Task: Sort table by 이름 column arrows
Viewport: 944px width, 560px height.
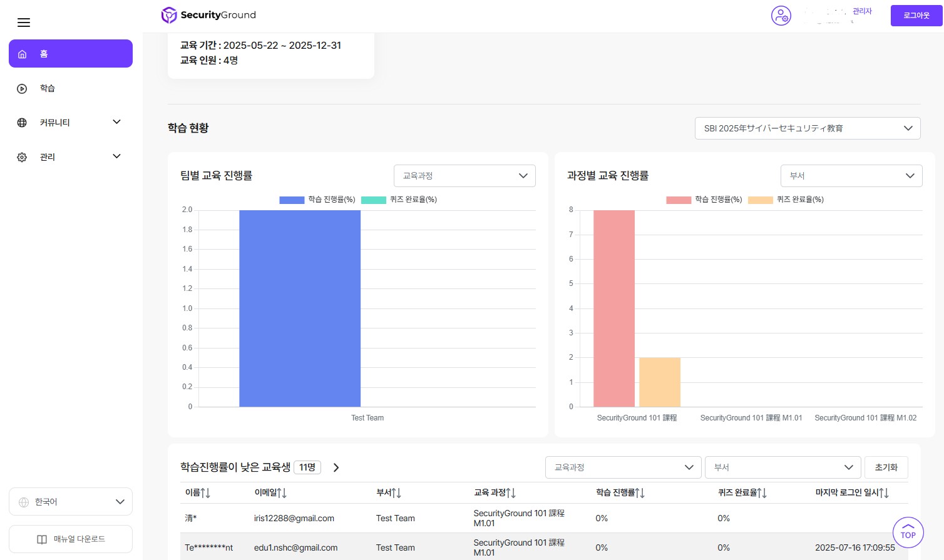Action: coord(205,493)
